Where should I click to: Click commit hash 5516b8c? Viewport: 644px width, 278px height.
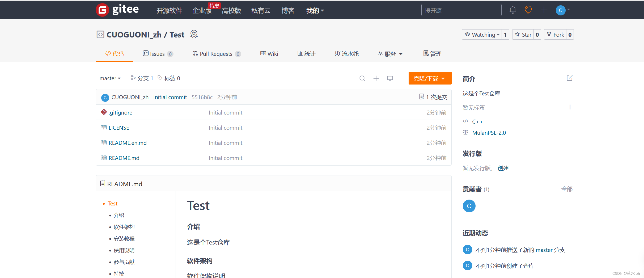(202, 97)
